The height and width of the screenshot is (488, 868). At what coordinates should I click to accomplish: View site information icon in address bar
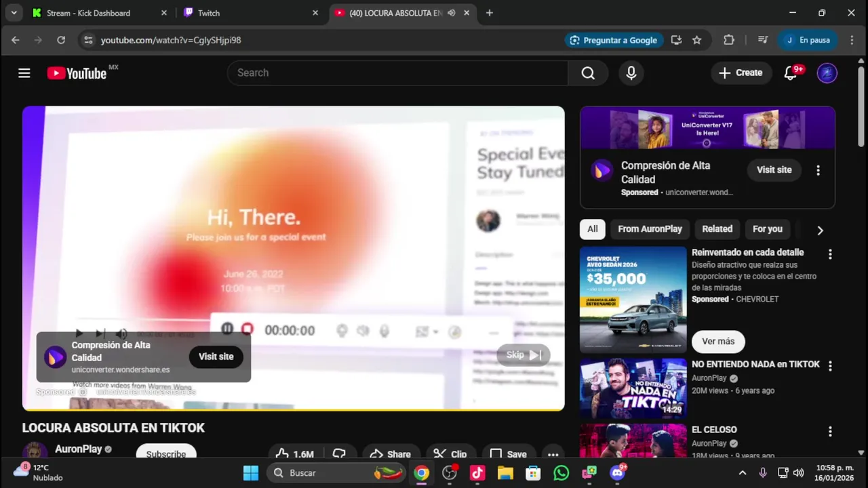coord(88,40)
